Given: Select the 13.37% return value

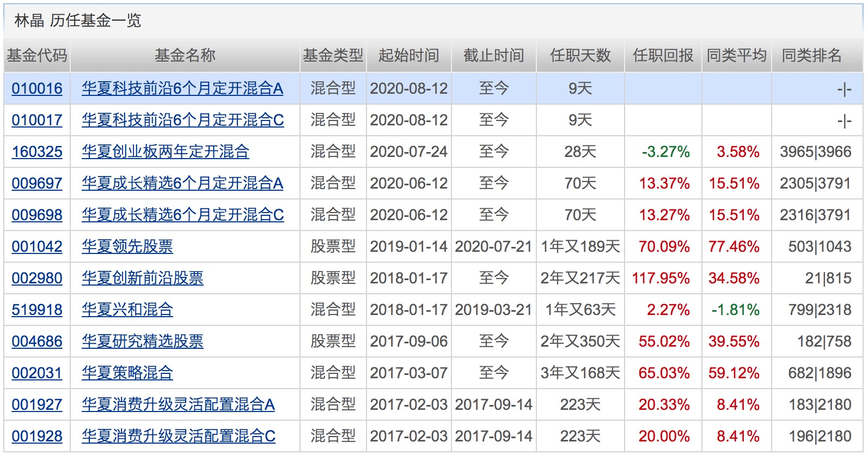Looking at the screenshot, I should (664, 183).
